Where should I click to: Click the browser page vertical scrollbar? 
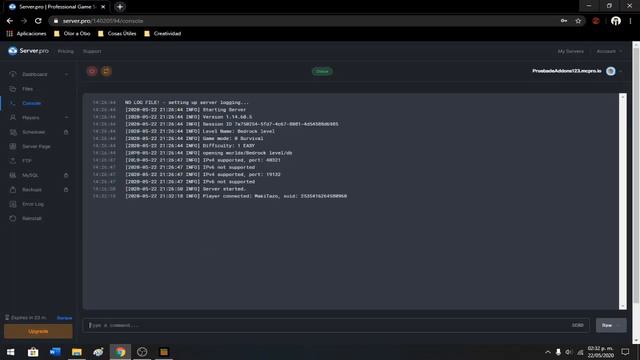(636, 176)
